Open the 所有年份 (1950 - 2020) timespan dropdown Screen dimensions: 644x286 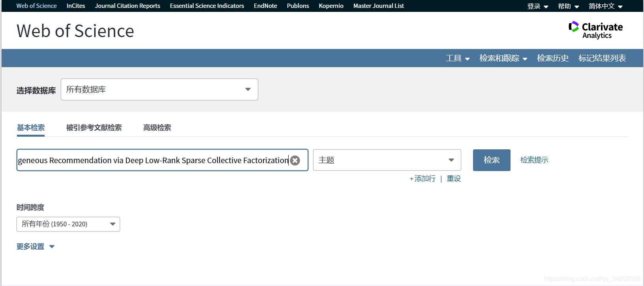[68, 224]
